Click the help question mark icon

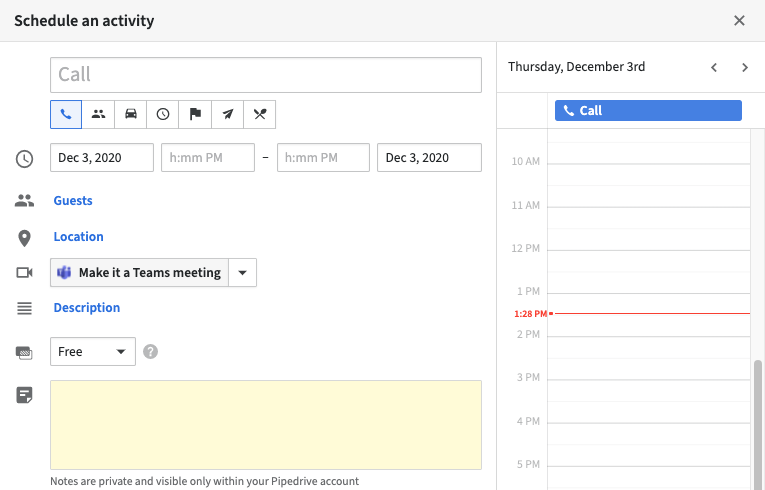[x=150, y=351]
